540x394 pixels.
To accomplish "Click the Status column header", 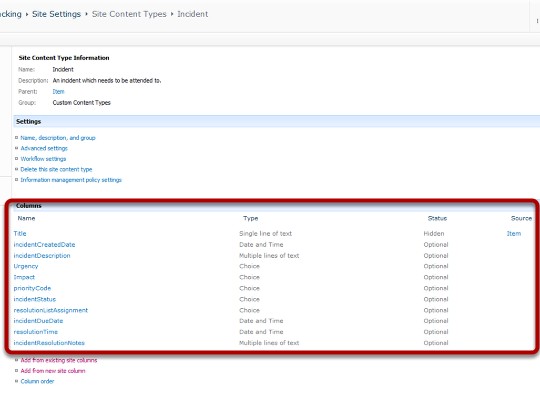I will 437,218.
